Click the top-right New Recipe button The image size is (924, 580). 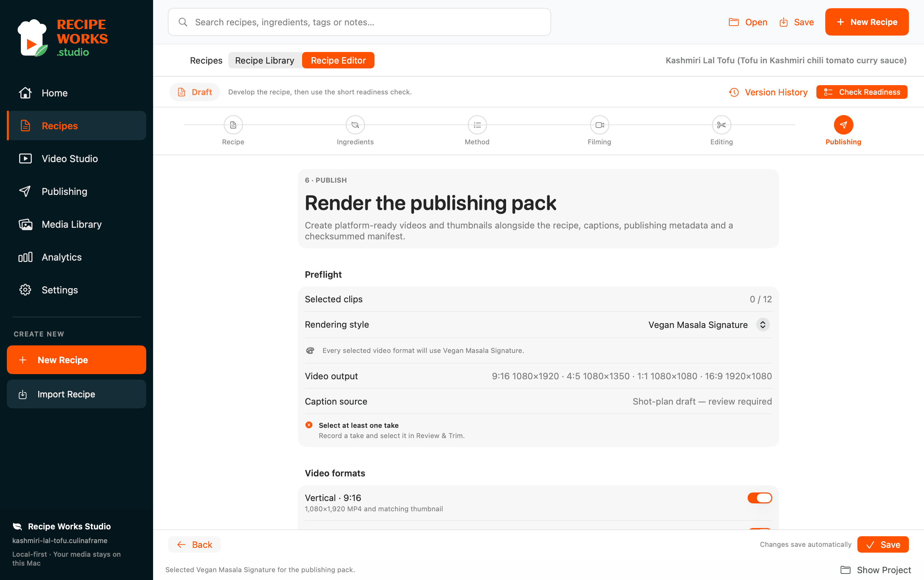pos(867,22)
